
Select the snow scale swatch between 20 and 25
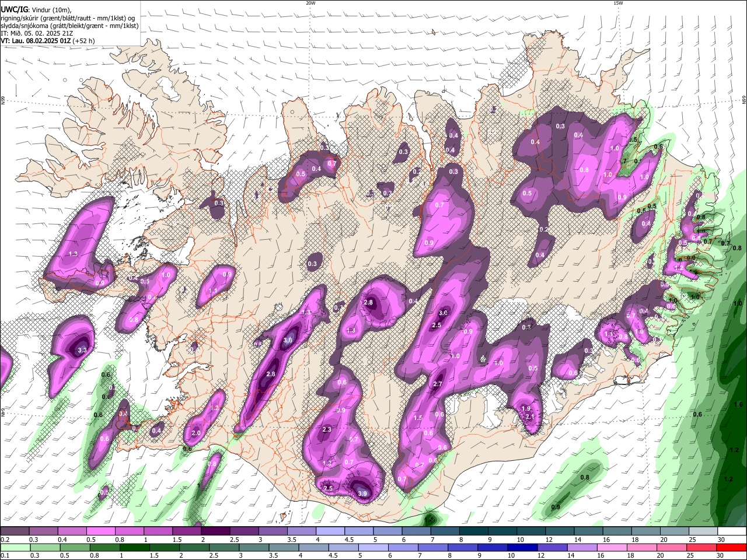pyautogui.click(x=675, y=531)
